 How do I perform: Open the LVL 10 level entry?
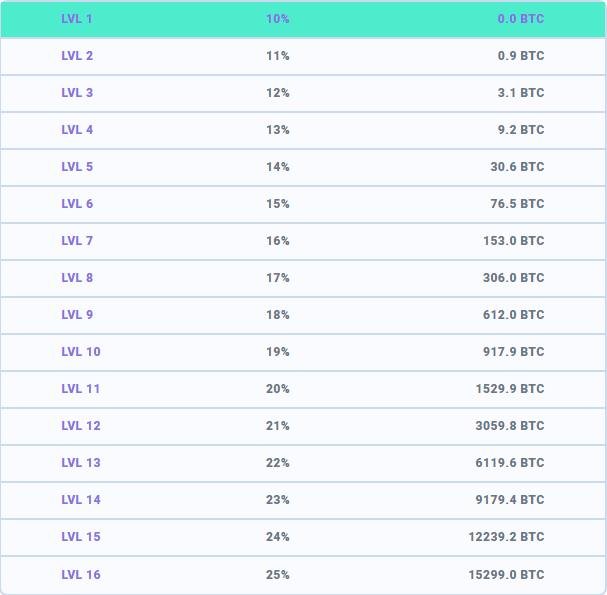coord(303,352)
